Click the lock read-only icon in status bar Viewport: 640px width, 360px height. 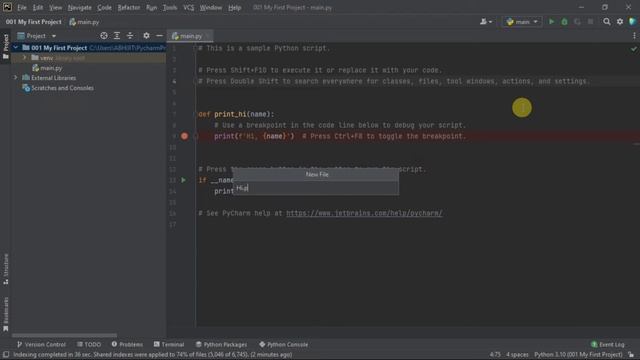[631, 355]
